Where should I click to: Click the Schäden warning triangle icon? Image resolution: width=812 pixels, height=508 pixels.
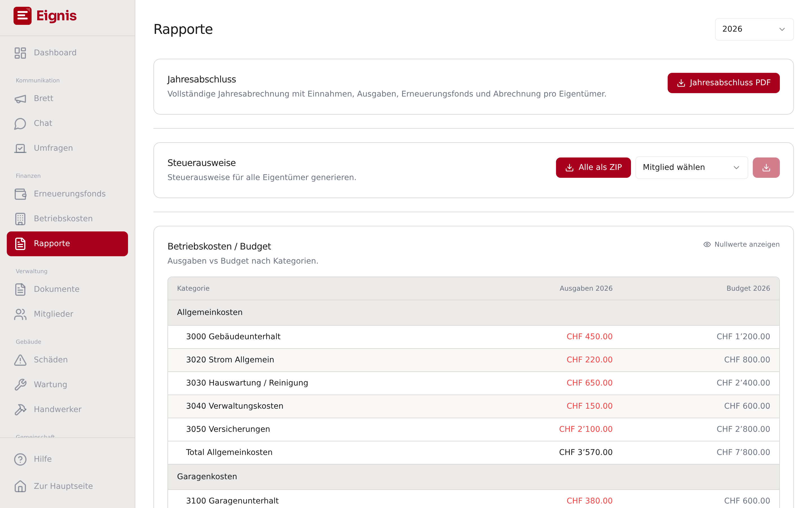(x=20, y=360)
